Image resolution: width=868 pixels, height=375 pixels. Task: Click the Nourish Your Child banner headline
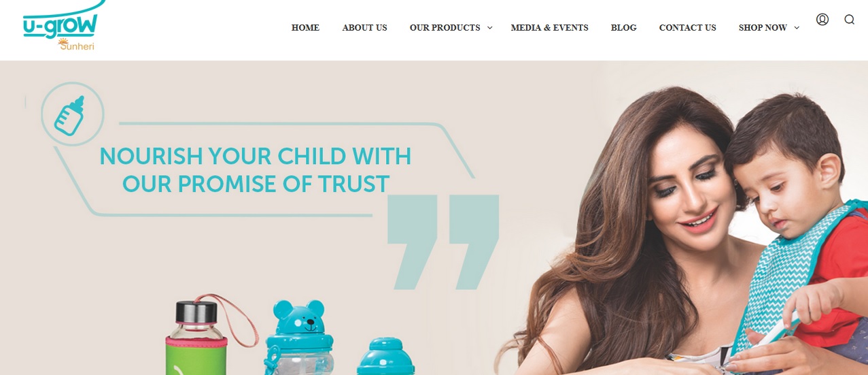pos(256,170)
